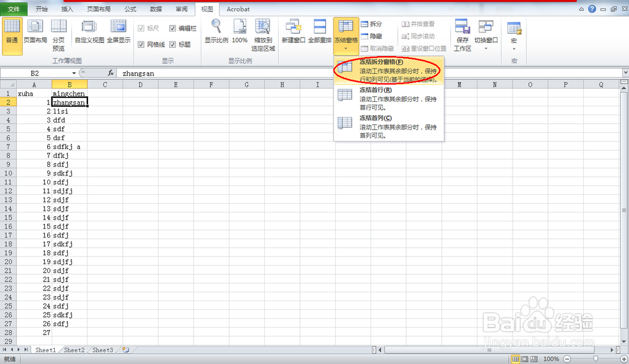629x364 pixels.
Task: Zoom to Selection (缩放到选定区域)
Action: point(263,36)
